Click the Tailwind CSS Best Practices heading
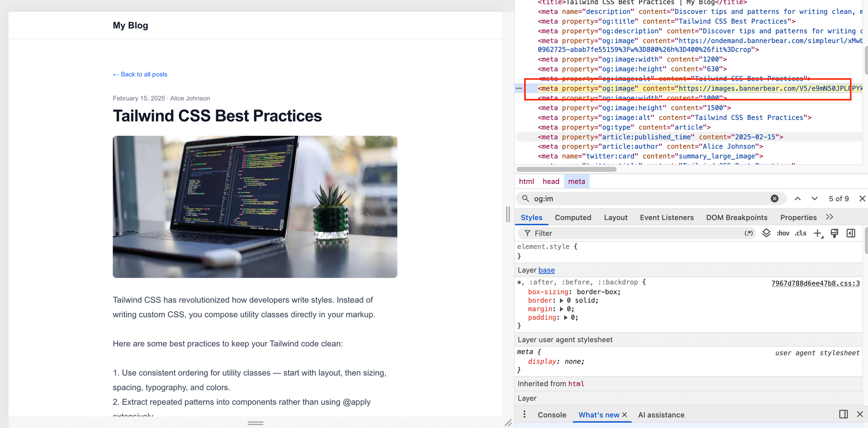The width and height of the screenshot is (868, 428). pos(217,116)
